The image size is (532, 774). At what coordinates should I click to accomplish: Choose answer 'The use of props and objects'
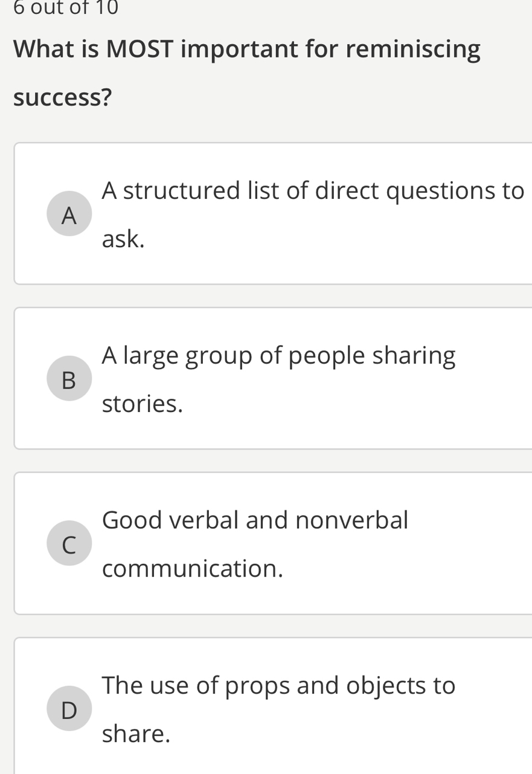coord(278,685)
